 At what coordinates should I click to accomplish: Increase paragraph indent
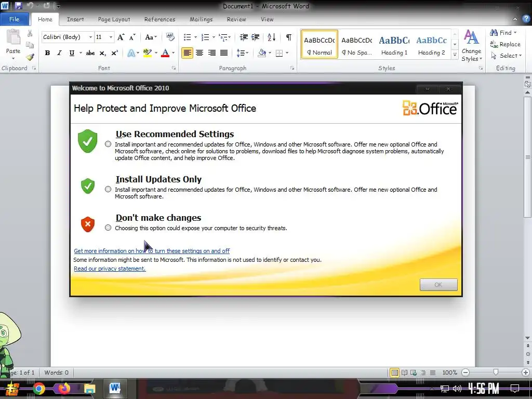pos(255,37)
